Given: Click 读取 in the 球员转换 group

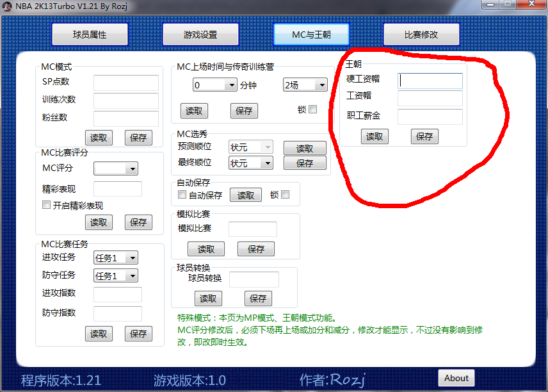Looking at the screenshot, I should click(x=208, y=298).
